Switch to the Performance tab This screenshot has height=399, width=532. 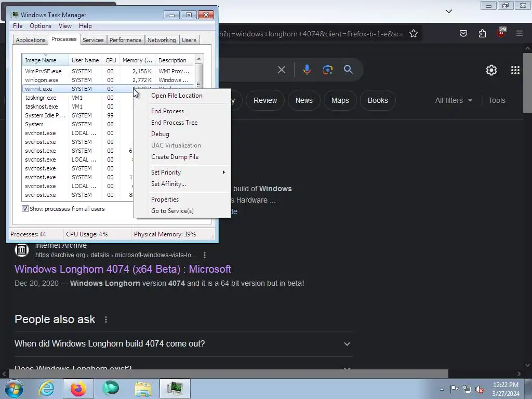point(126,40)
